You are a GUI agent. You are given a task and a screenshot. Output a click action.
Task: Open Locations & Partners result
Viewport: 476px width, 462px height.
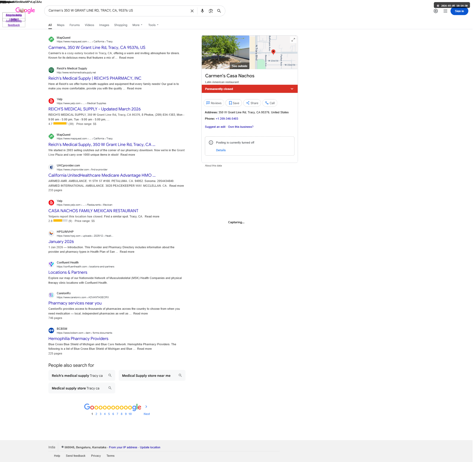coord(68,272)
